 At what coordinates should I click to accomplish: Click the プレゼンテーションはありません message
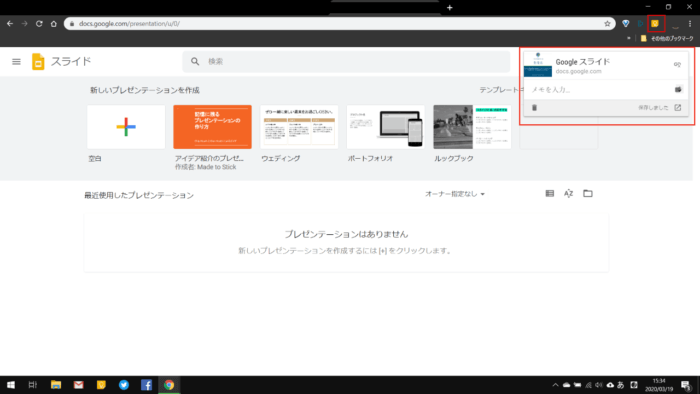pos(346,234)
